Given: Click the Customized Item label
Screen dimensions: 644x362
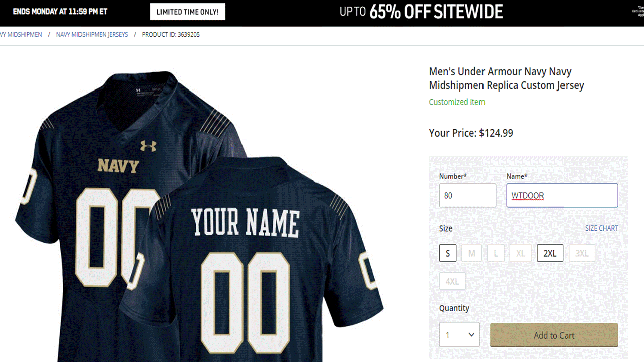Looking at the screenshot, I should [457, 102].
